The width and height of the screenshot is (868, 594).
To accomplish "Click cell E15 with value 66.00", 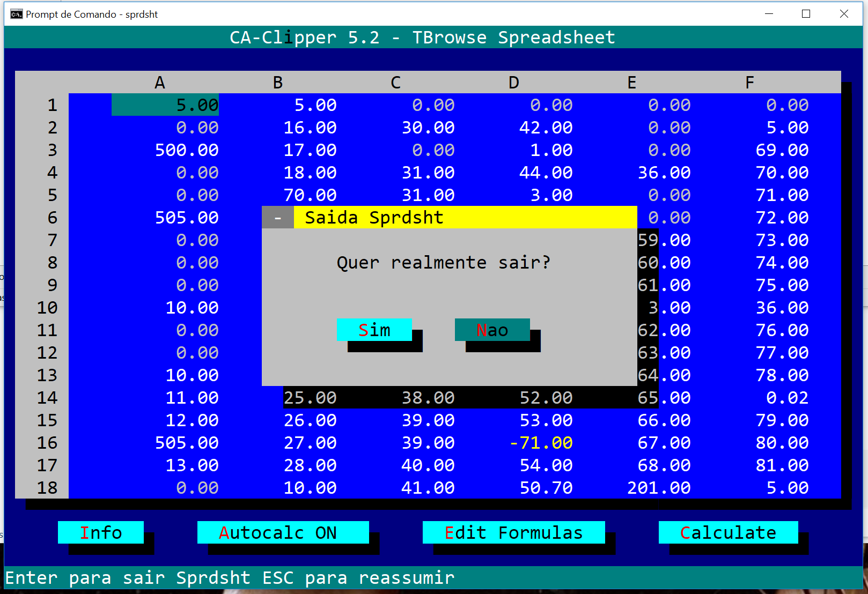I will [664, 420].
